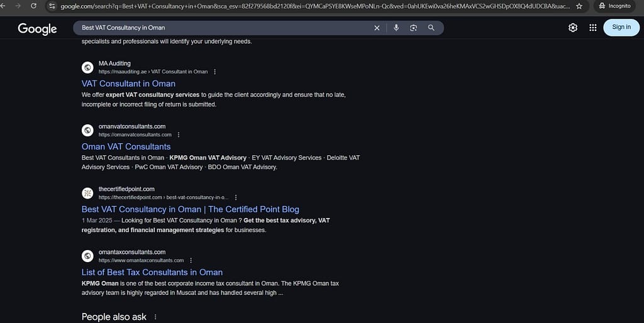The height and width of the screenshot is (323, 644).
Task: Click the MA Auditing site name
Action: pos(114,63)
